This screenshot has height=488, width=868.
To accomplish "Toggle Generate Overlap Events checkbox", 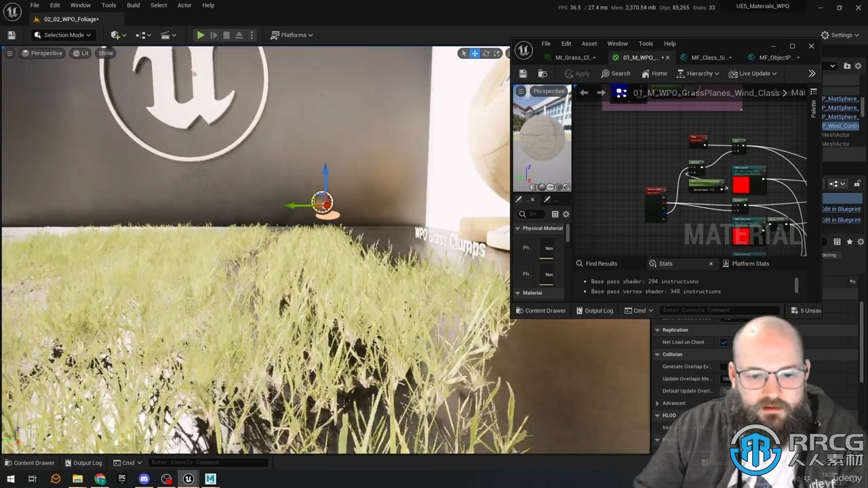I will 724,367.
